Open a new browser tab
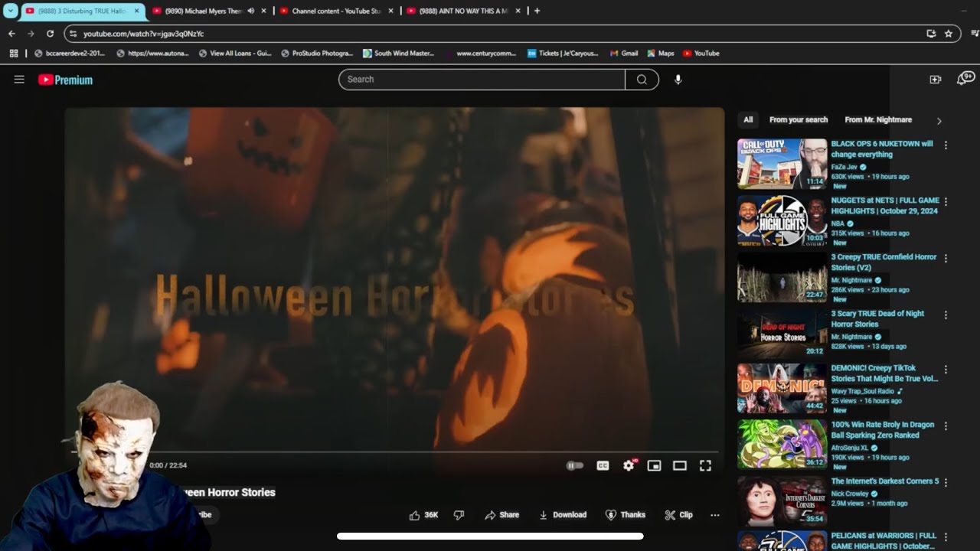This screenshot has height=551, width=980. point(537,11)
